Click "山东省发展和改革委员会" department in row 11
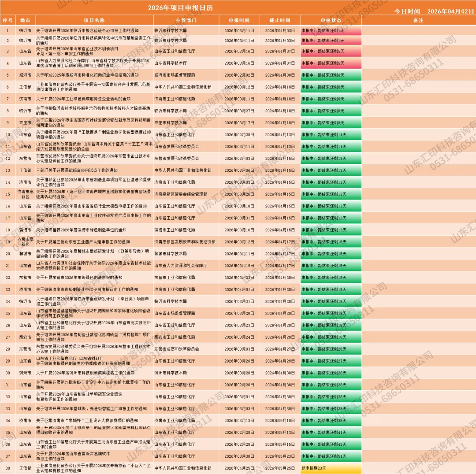Screen dimensions: 476x474 click(x=177, y=147)
